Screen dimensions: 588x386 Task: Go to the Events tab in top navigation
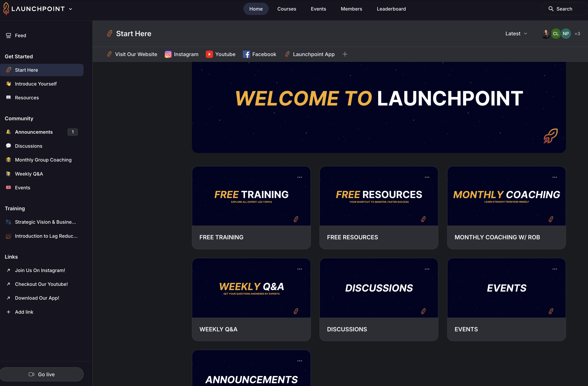point(318,9)
